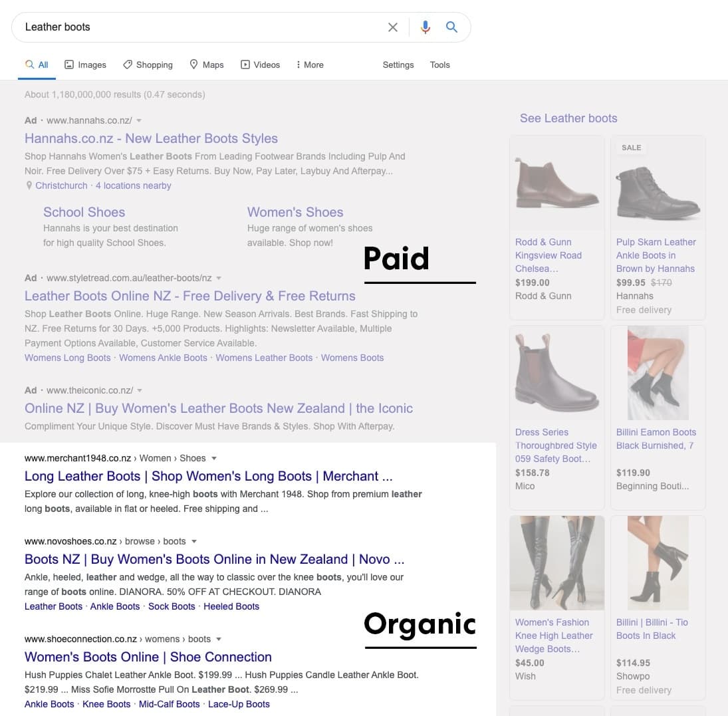Expand the arrow next to the merchant1948.co.nz URL
This screenshot has height=716, width=728.
(x=213, y=459)
